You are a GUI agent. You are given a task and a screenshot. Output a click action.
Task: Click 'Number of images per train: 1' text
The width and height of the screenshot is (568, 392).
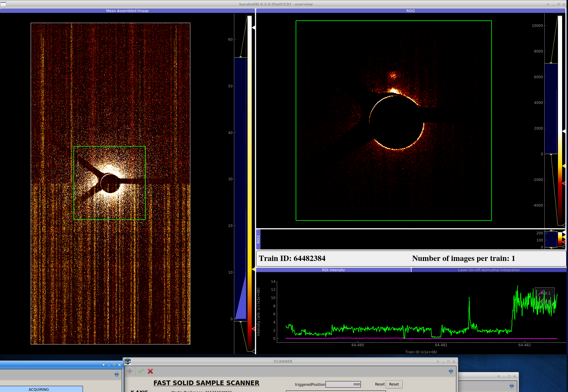pyautogui.click(x=464, y=258)
